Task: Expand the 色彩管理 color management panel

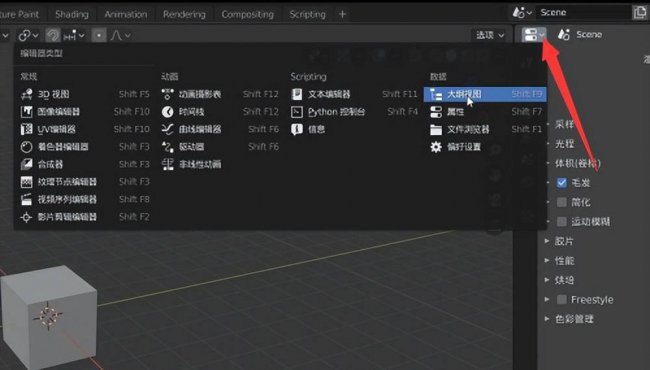Action: click(547, 319)
